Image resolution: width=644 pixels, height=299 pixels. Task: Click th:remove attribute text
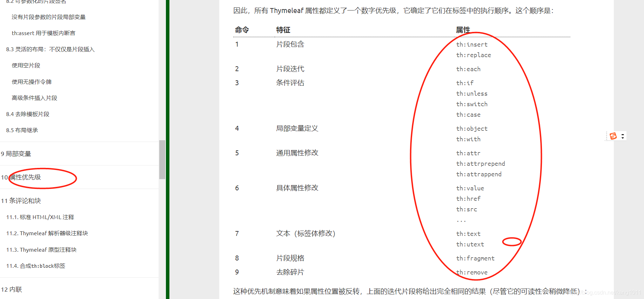point(472,272)
